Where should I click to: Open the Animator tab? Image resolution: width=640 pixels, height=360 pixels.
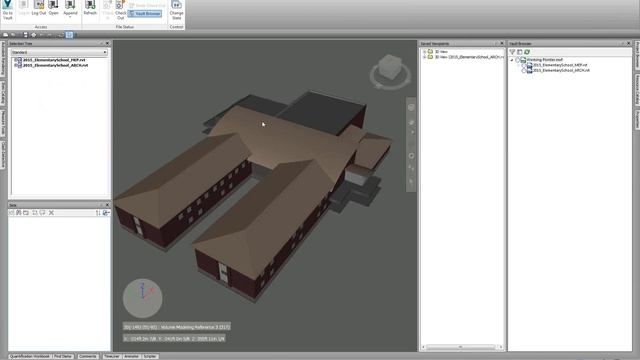point(131,356)
